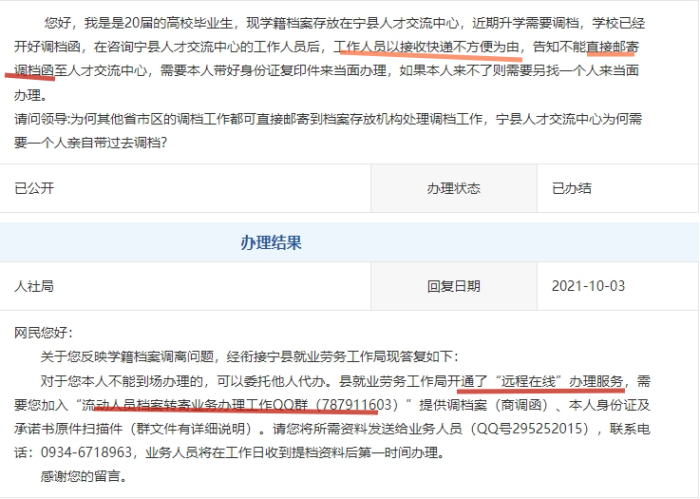Select the '回复日期' label cell
The image size is (700, 499).
[454, 286]
